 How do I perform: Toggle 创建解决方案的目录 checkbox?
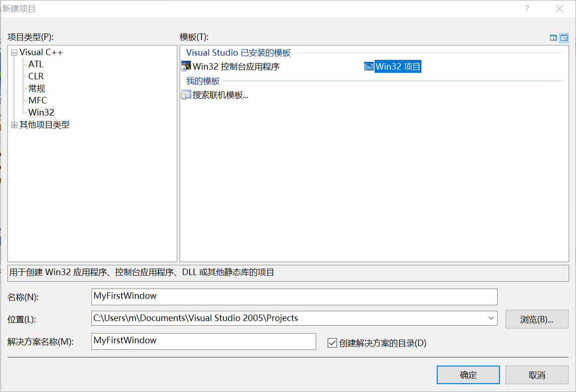[x=332, y=343]
